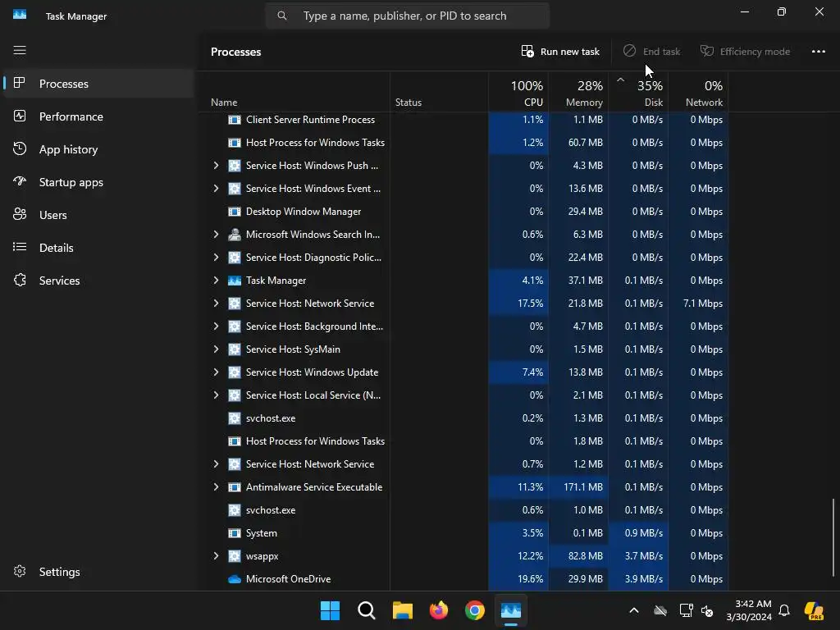Expand the Task Manager process row
Image resolution: width=840 pixels, height=630 pixels.
tap(216, 281)
